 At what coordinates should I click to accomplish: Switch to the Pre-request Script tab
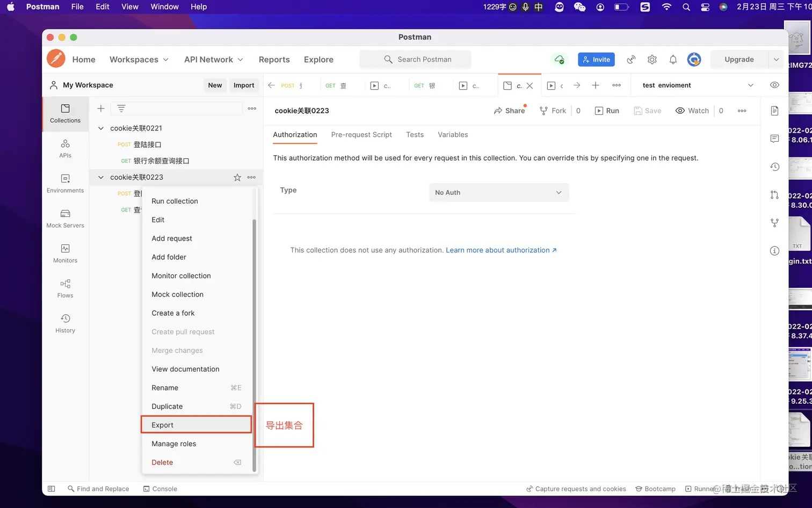(x=361, y=135)
